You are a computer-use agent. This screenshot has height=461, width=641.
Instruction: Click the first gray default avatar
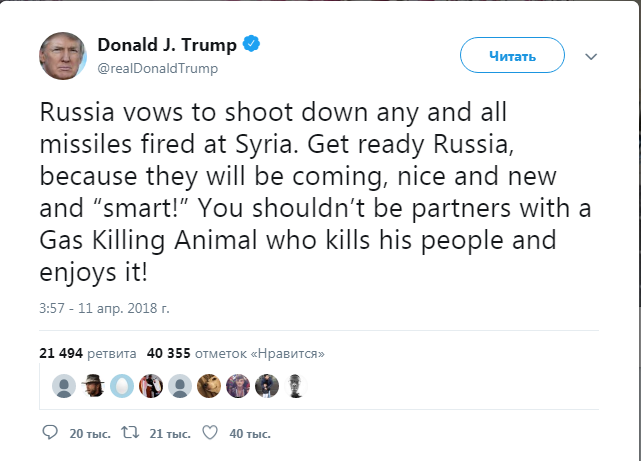click(63, 386)
